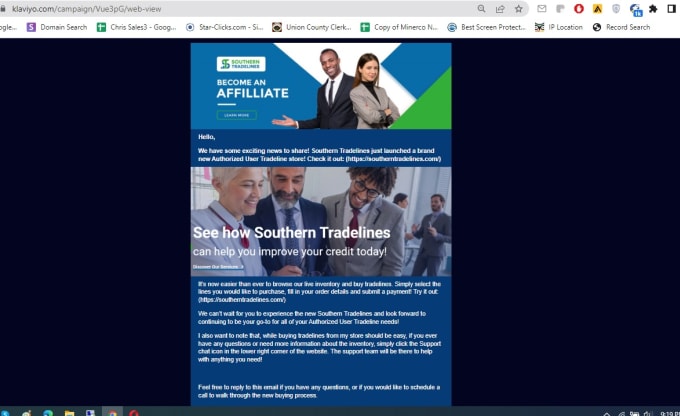This screenshot has height=416, width=680.
Task: Open the mail envelope extension icon
Action: pos(542,8)
